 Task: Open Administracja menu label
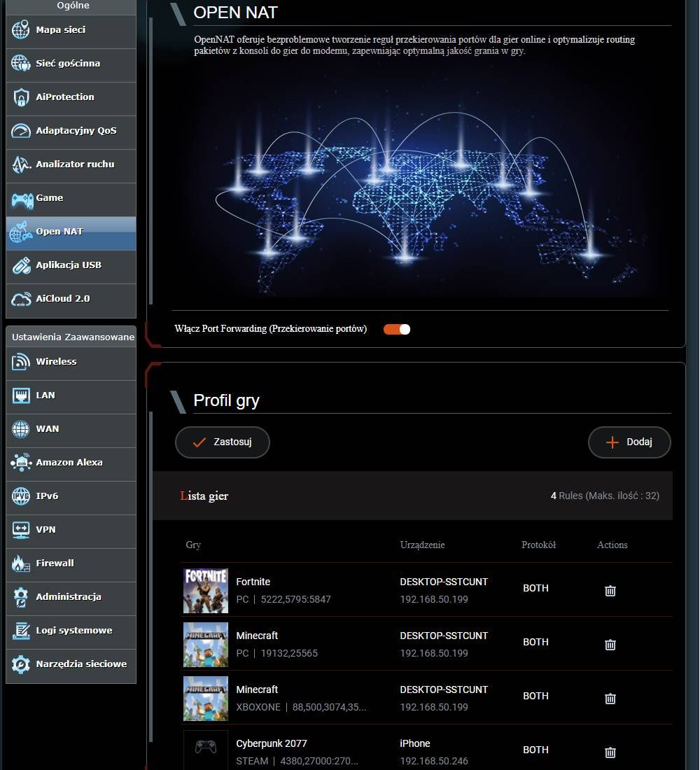(69, 597)
